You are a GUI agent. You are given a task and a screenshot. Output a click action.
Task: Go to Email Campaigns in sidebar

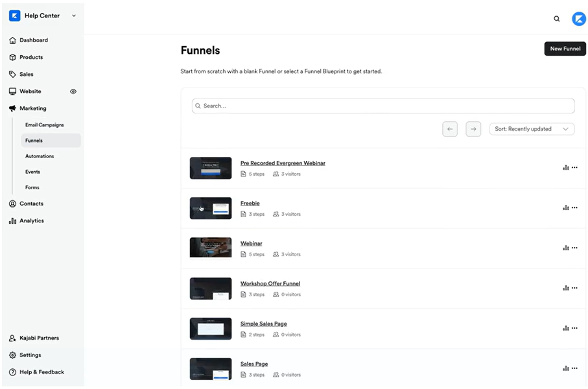pyautogui.click(x=44, y=124)
